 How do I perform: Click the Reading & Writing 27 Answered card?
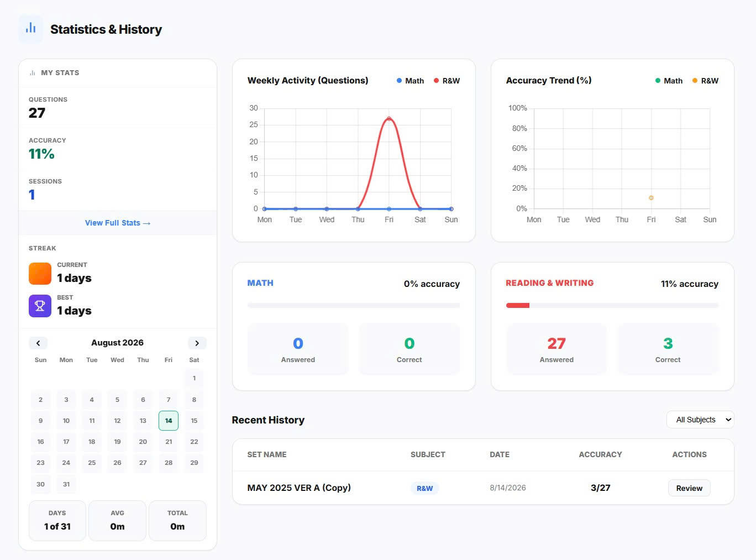[556, 349]
